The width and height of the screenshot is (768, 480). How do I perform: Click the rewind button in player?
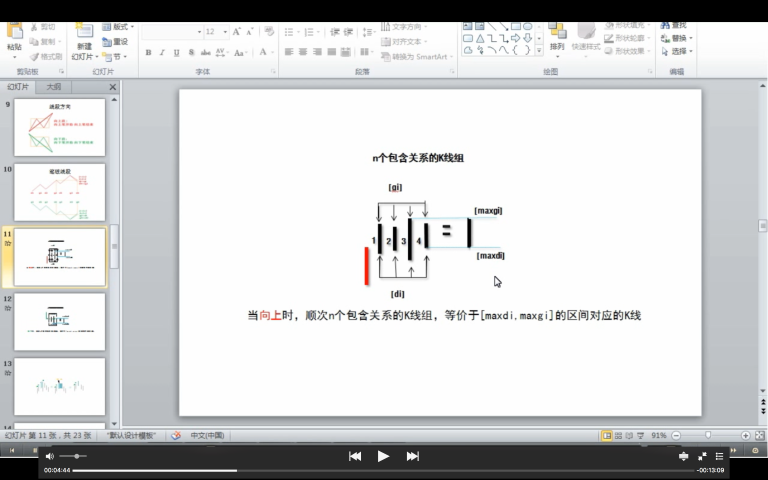click(x=354, y=456)
